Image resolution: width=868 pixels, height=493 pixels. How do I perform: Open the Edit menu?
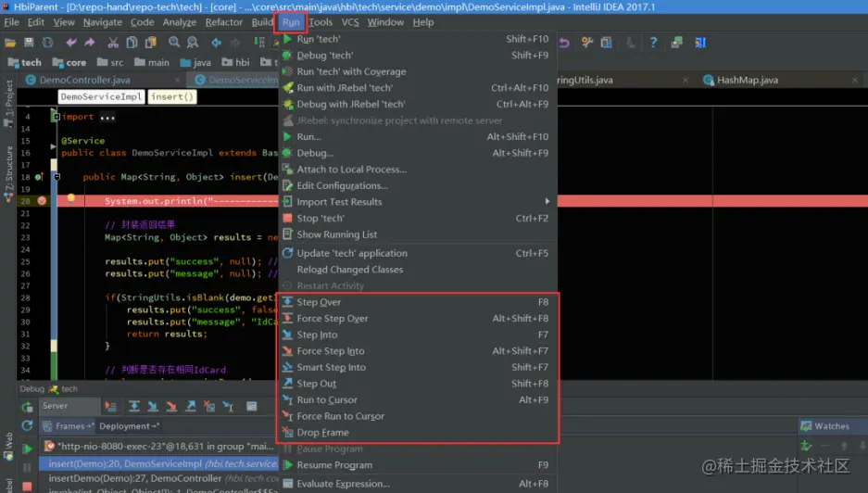pos(35,22)
